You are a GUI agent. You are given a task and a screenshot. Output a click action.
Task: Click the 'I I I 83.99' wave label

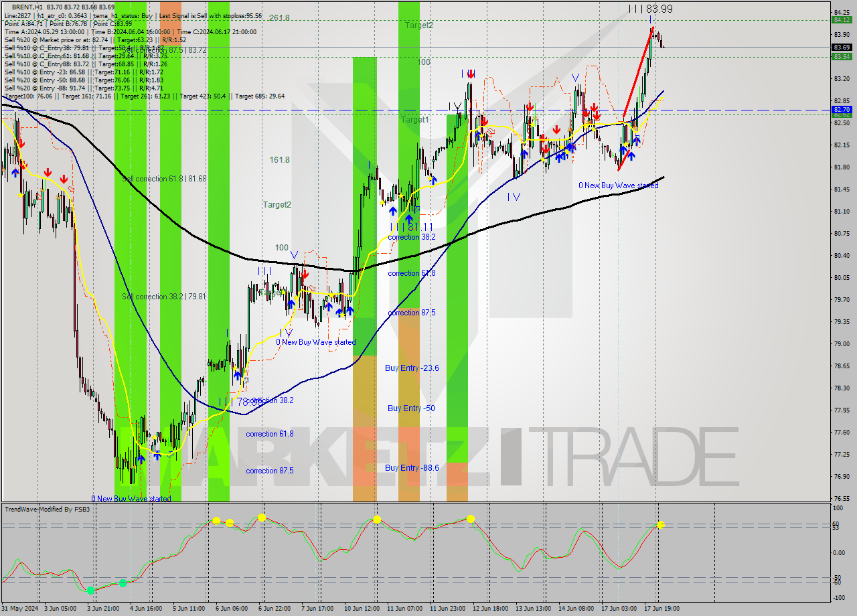pos(650,9)
